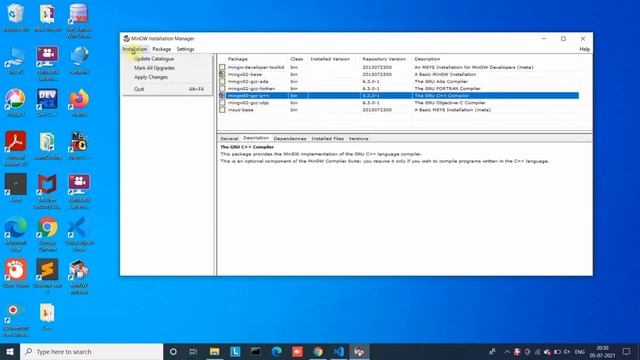Open the GOM Player desktop shortcut
640x360 pixels.
click(16, 273)
